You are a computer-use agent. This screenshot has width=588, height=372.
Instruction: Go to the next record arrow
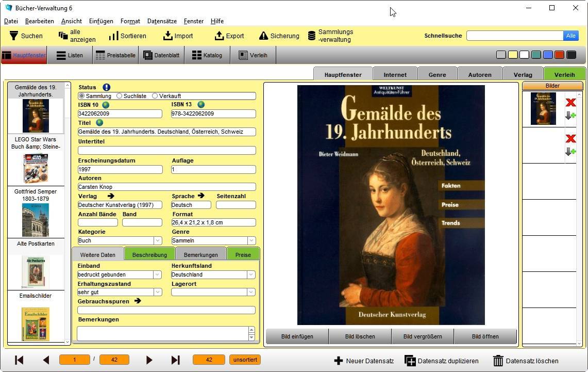[149, 360]
